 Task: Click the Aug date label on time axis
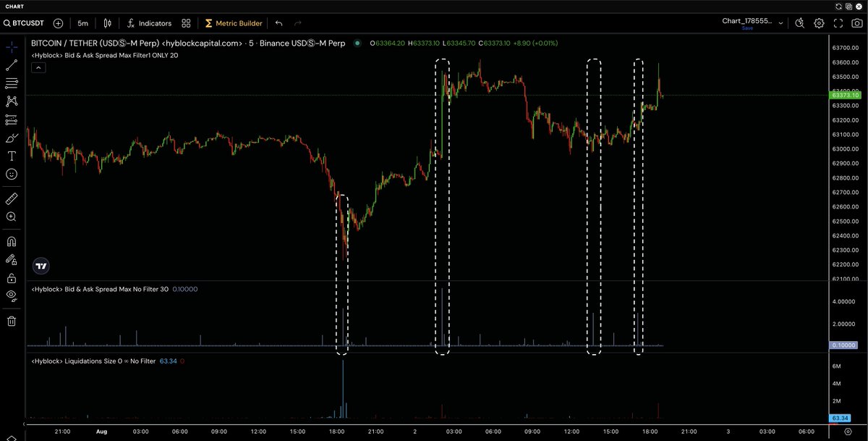pyautogui.click(x=101, y=431)
